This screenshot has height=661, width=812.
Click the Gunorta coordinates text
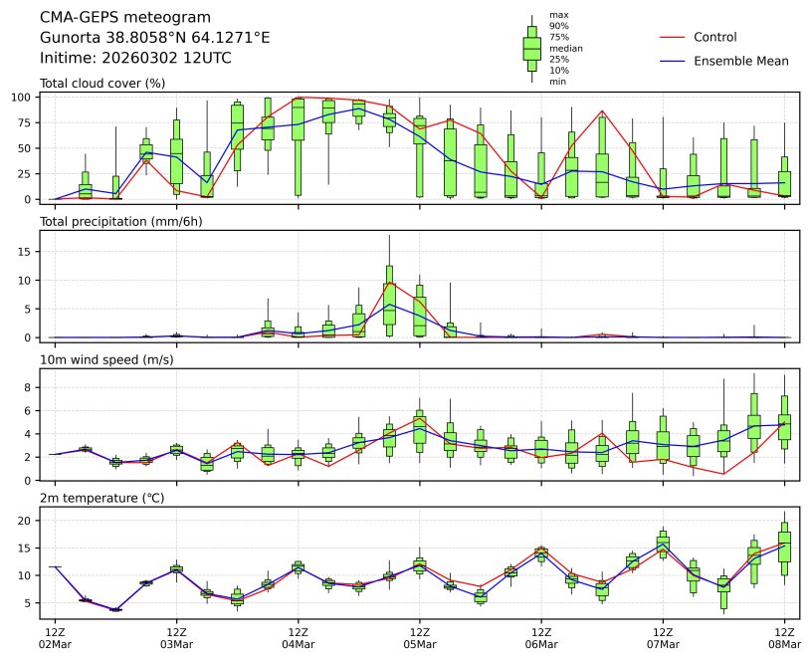154,38
